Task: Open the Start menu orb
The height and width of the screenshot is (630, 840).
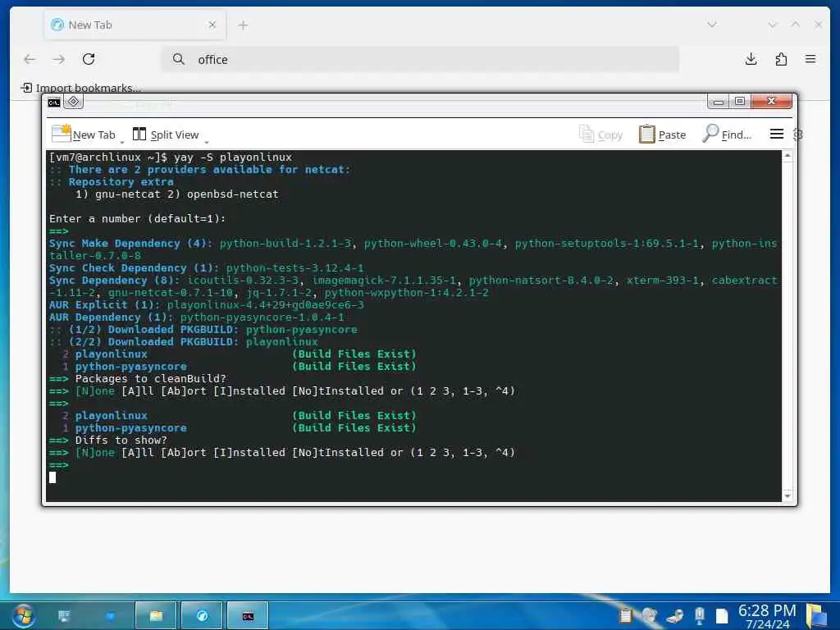Action: tap(24, 615)
